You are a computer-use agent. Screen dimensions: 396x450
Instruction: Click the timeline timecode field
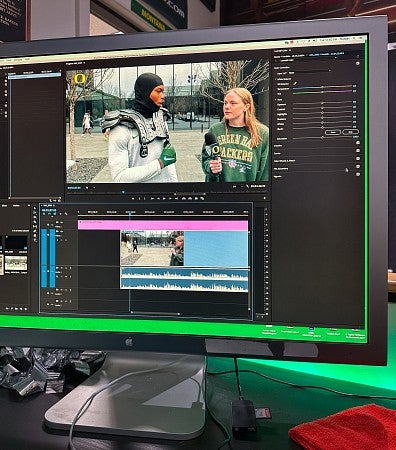tap(49, 210)
